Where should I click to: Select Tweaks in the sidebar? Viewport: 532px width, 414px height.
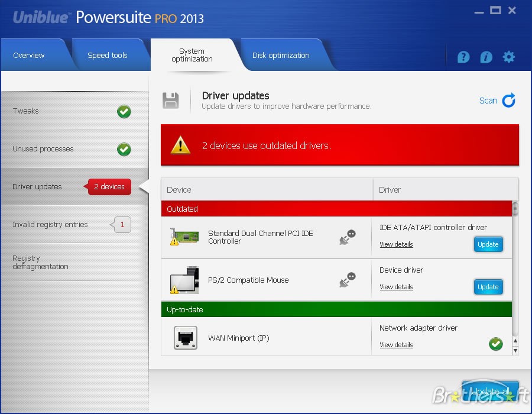click(74, 111)
